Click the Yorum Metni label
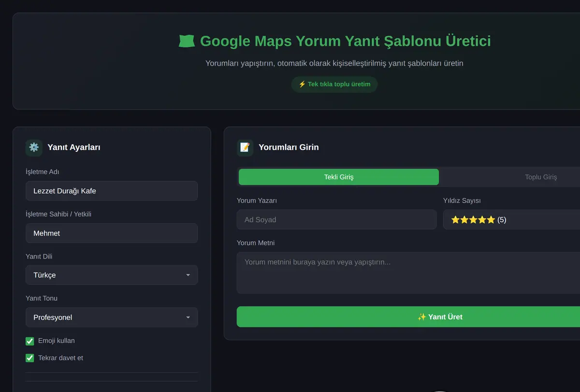 (256, 243)
